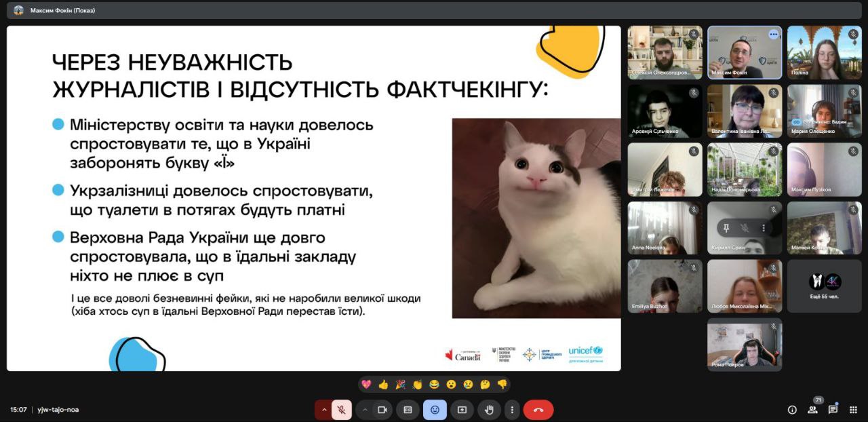Send the heart emoji reaction
Viewport: 868px width, 422px height.
click(x=366, y=384)
